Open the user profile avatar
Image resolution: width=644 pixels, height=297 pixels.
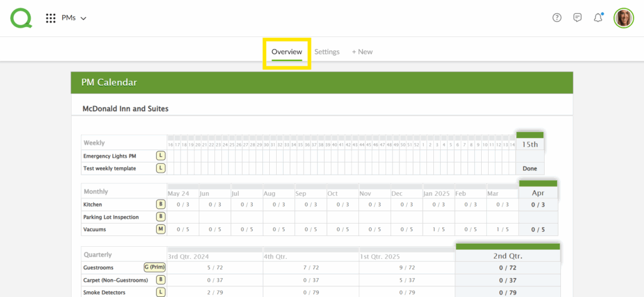pyautogui.click(x=623, y=18)
